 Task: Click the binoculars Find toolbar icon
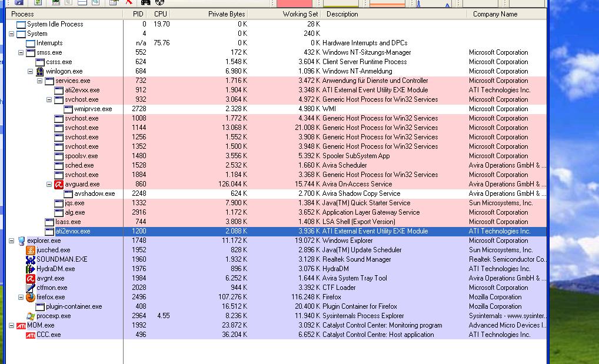145,2
